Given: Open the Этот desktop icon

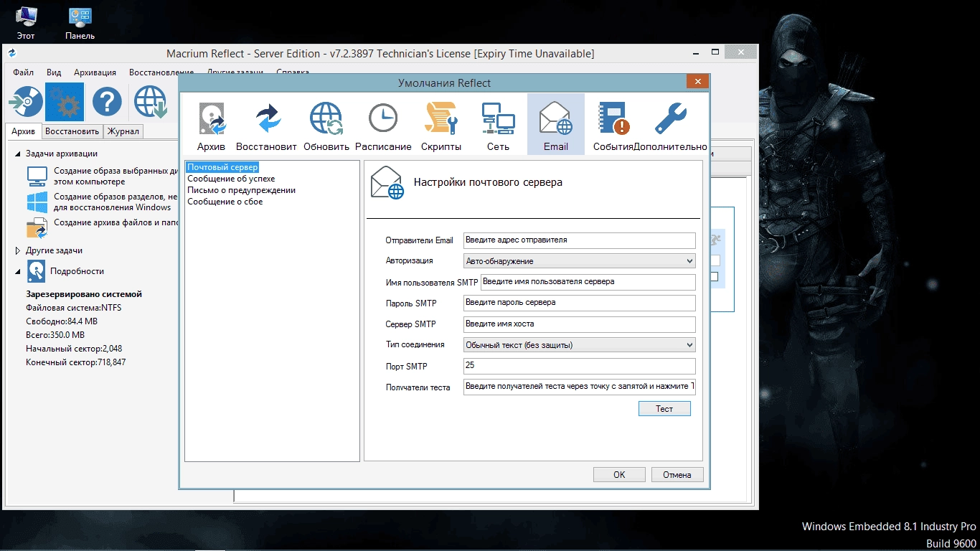Looking at the screenshot, I should tap(26, 23).
